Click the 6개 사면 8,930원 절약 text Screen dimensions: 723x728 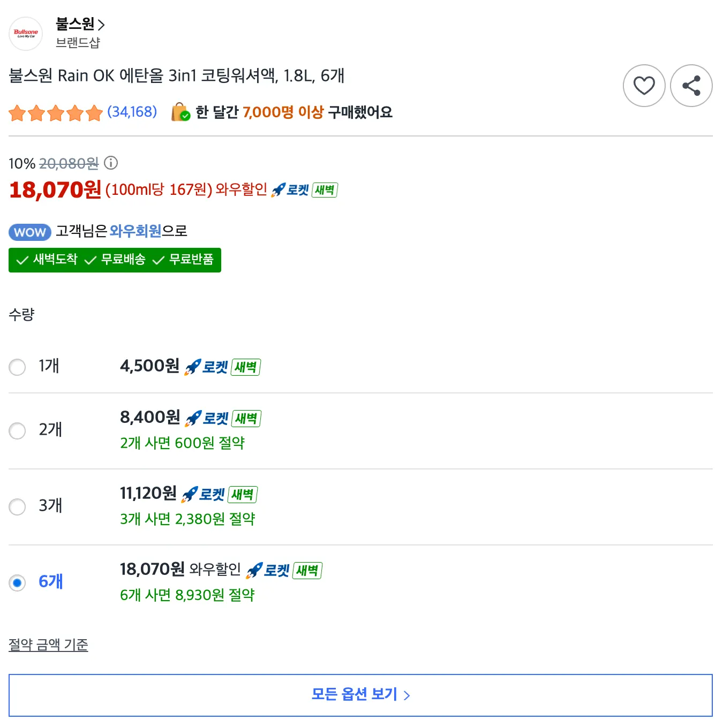187,595
